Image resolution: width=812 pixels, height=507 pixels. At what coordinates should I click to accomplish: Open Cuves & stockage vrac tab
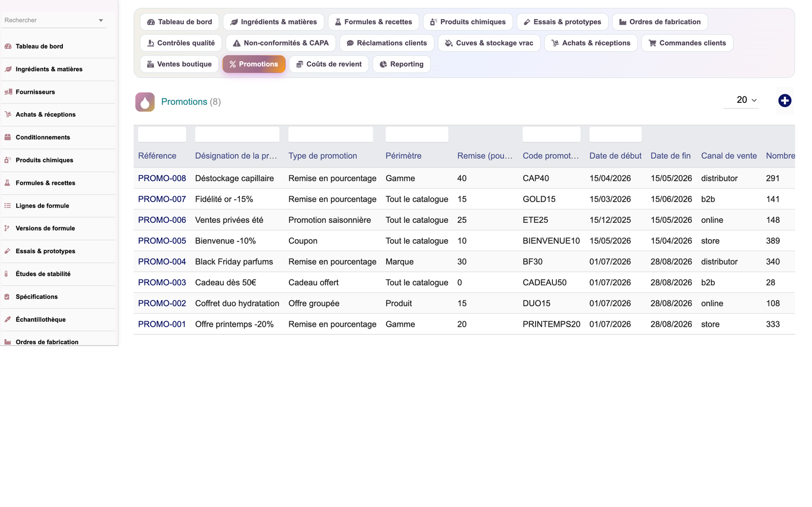click(489, 43)
